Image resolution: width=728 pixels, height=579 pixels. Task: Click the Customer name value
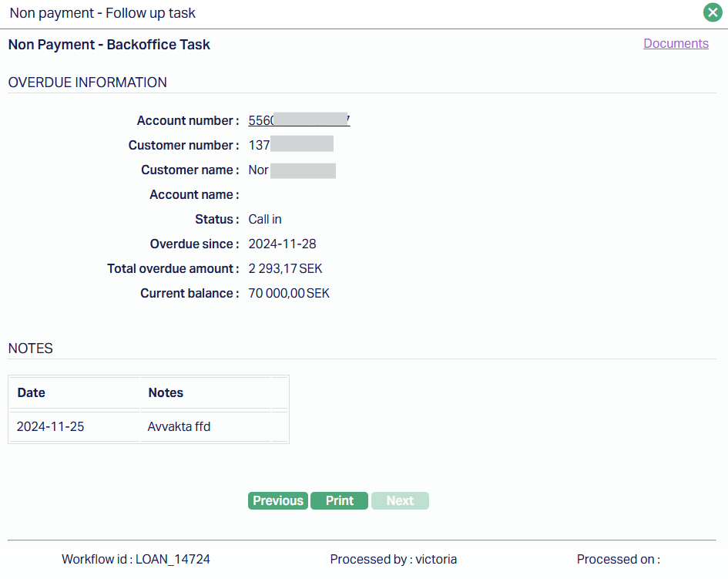point(291,170)
